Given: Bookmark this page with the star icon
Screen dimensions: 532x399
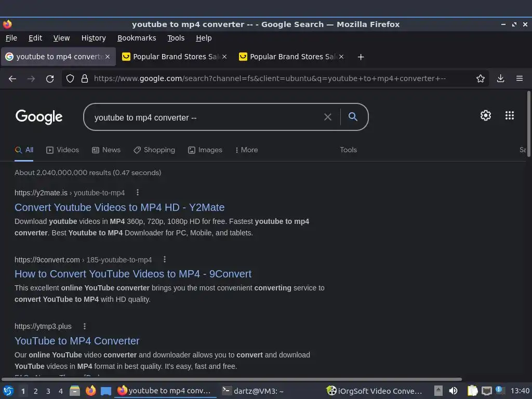Looking at the screenshot, I should [481, 79].
